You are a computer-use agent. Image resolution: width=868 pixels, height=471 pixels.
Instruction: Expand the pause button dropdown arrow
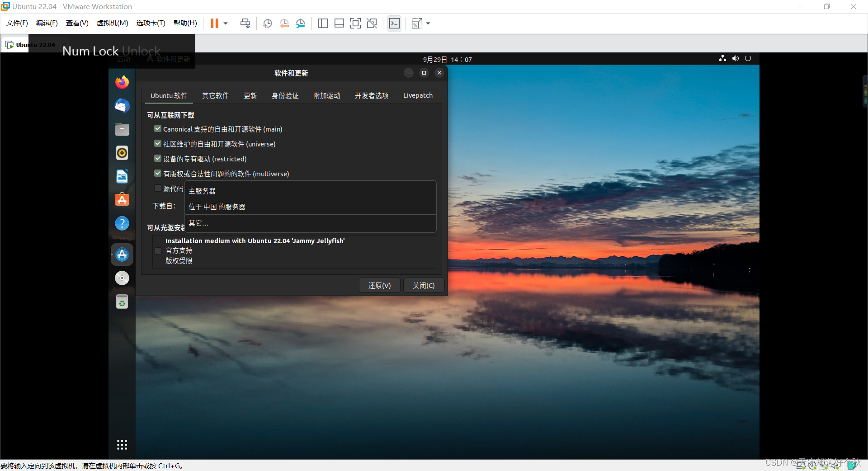click(225, 24)
